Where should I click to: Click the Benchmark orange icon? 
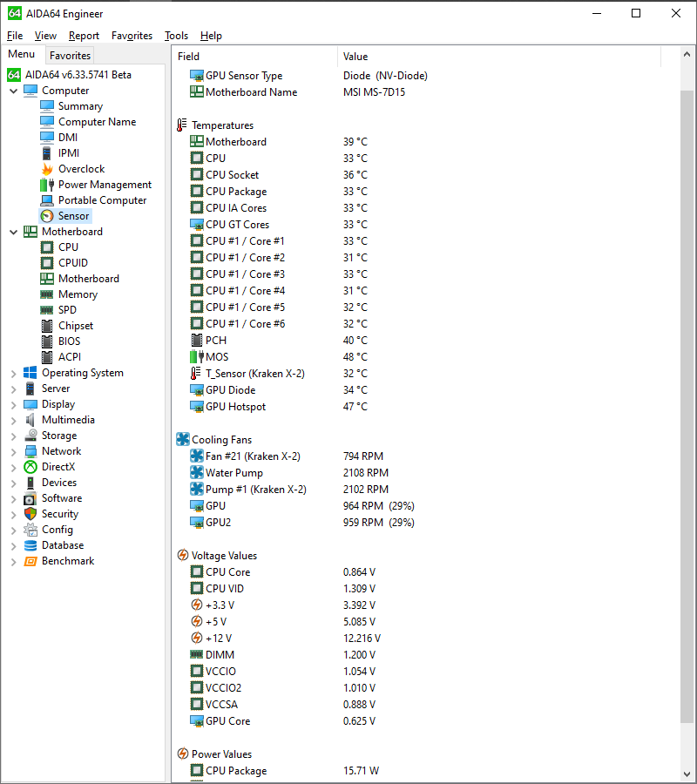pos(30,561)
